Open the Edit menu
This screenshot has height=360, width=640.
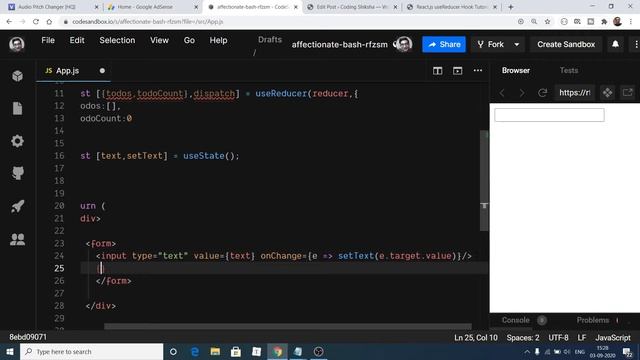click(x=77, y=40)
